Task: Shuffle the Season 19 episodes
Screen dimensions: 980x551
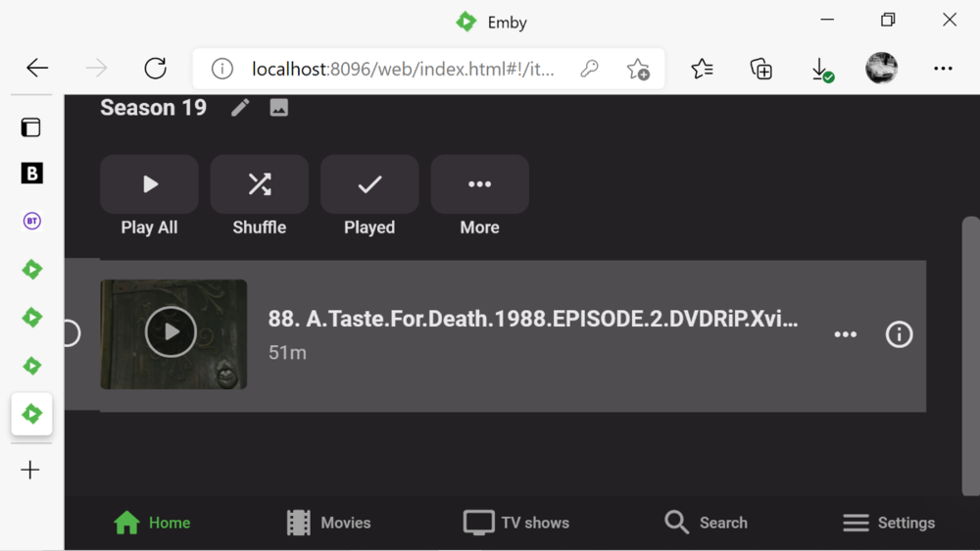Action: tap(260, 184)
